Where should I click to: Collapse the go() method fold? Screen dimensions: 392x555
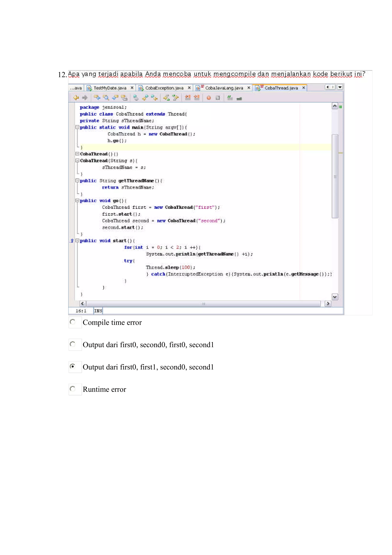click(77, 200)
